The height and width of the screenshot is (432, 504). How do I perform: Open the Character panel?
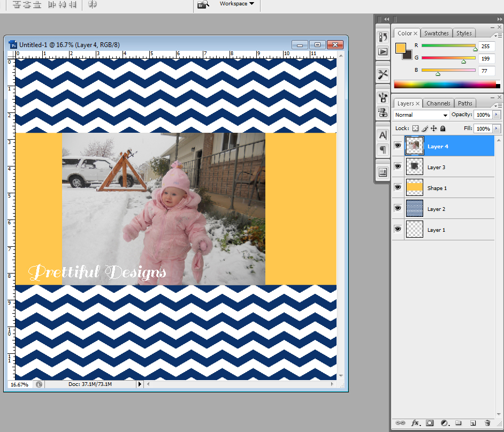click(383, 136)
